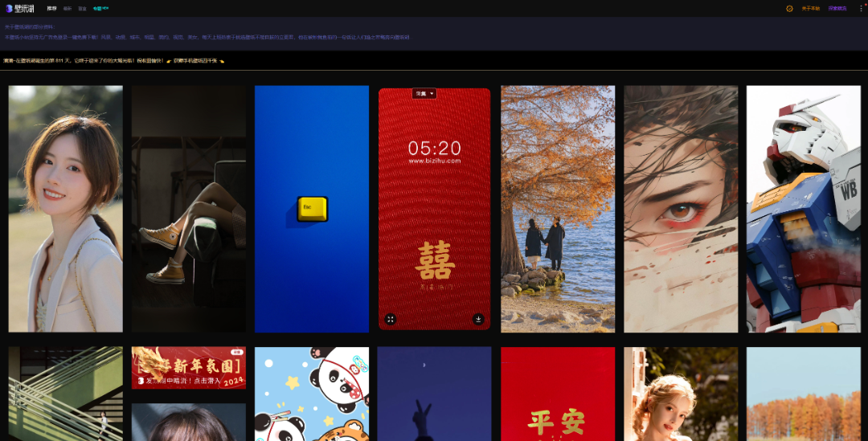Click the www.bizihu.com text on the red wallpaper

[x=435, y=161]
